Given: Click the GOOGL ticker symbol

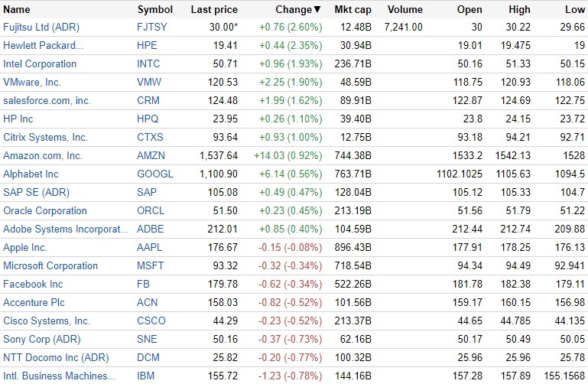Looking at the screenshot, I should click(x=155, y=174).
